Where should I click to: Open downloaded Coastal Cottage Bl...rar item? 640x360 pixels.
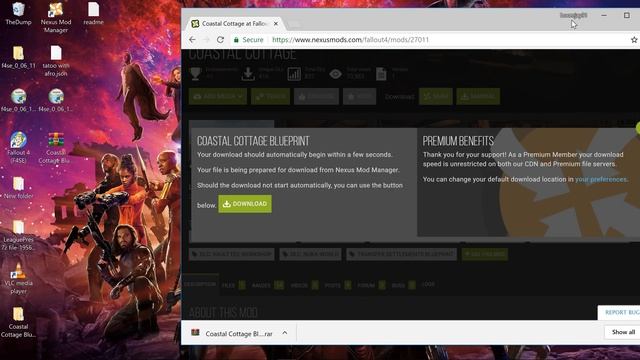pyautogui.click(x=233, y=333)
